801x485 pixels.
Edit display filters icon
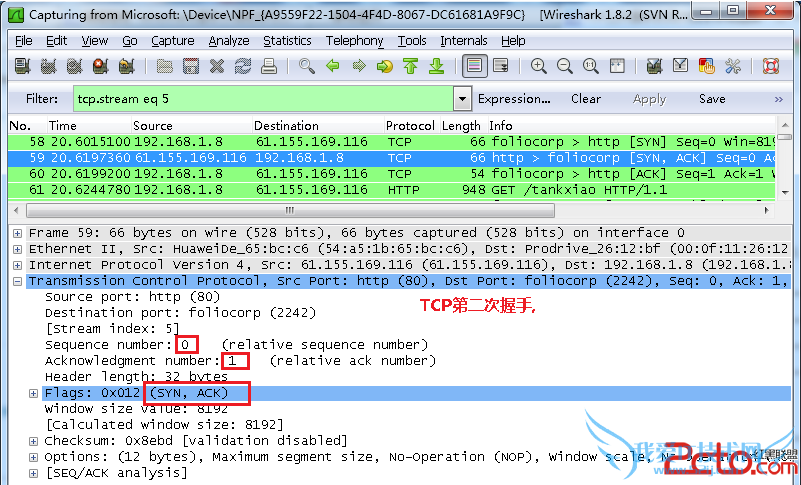680,66
